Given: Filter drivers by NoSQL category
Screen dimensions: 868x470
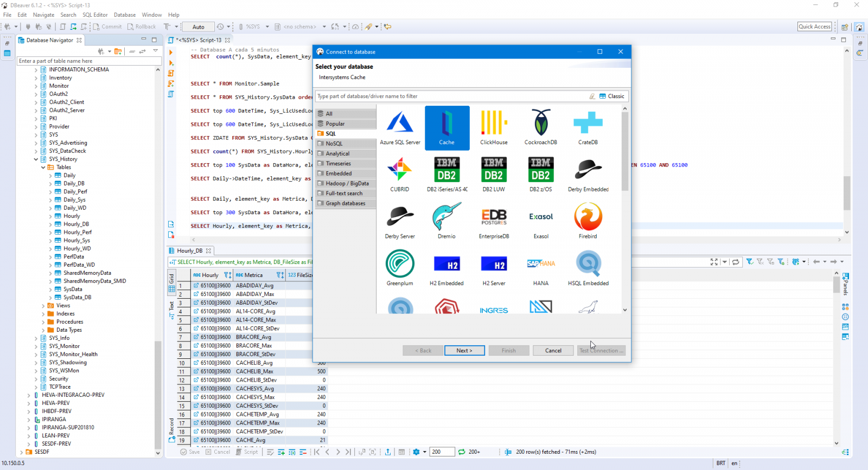Looking at the screenshot, I should pos(346,144).
